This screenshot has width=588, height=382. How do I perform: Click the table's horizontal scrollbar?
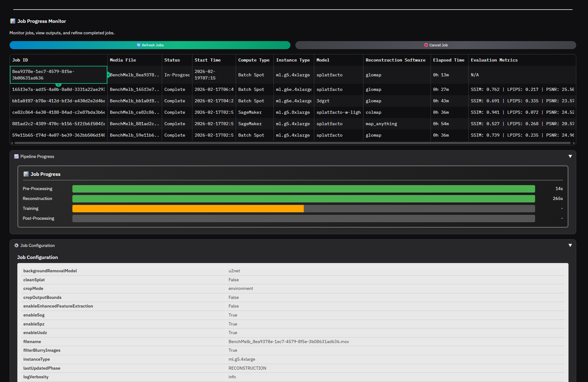coord(292,143)
